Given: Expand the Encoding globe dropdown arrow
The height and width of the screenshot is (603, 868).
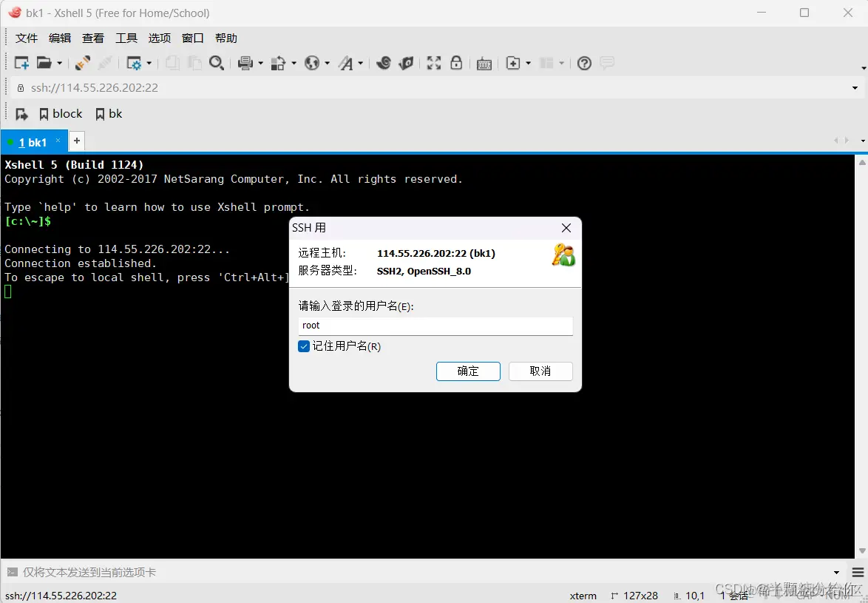Looking at the screenshot, I should click(x=327, y=63).
